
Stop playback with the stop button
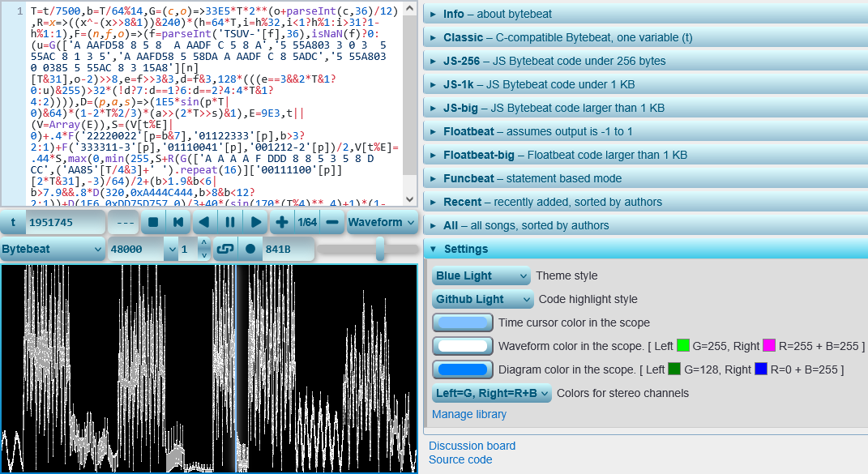point(152,222)
